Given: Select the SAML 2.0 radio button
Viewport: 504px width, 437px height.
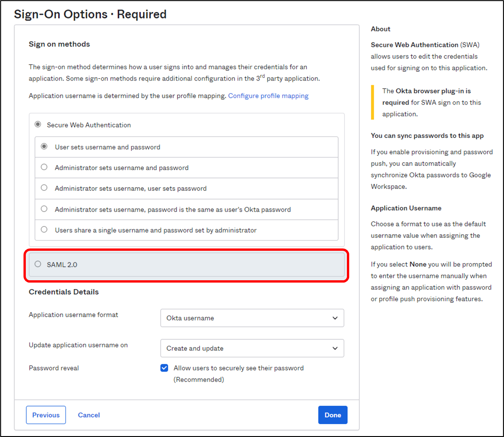Looking at the screenshot, I should (x=38, y=264).
